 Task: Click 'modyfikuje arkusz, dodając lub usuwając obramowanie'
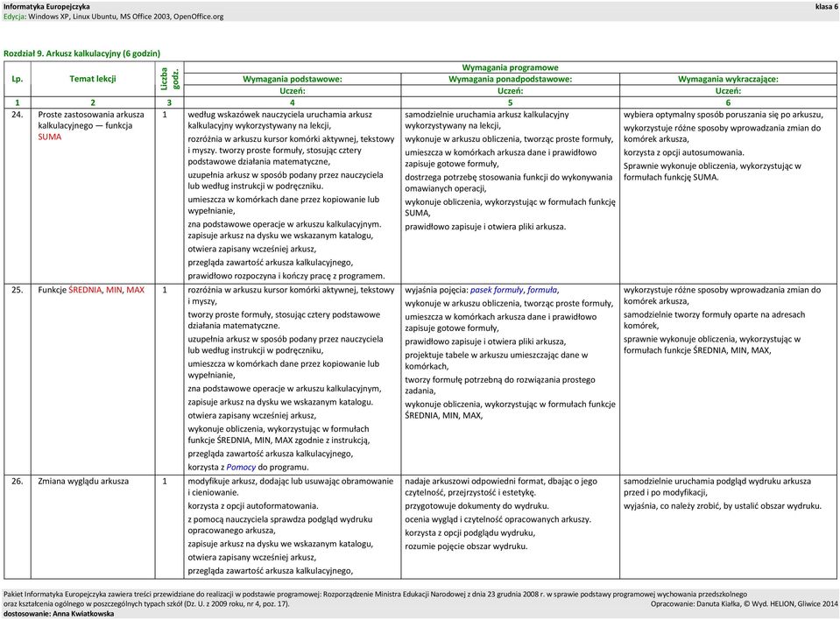[x=290, y=481]
